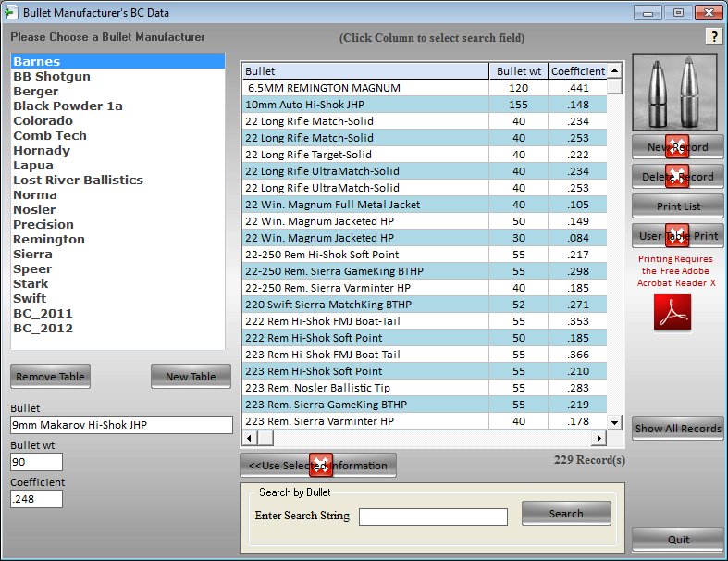This screenshot has width=728, height=561.
Task: Select the Bullet wt column header
Action: [519, 71]
